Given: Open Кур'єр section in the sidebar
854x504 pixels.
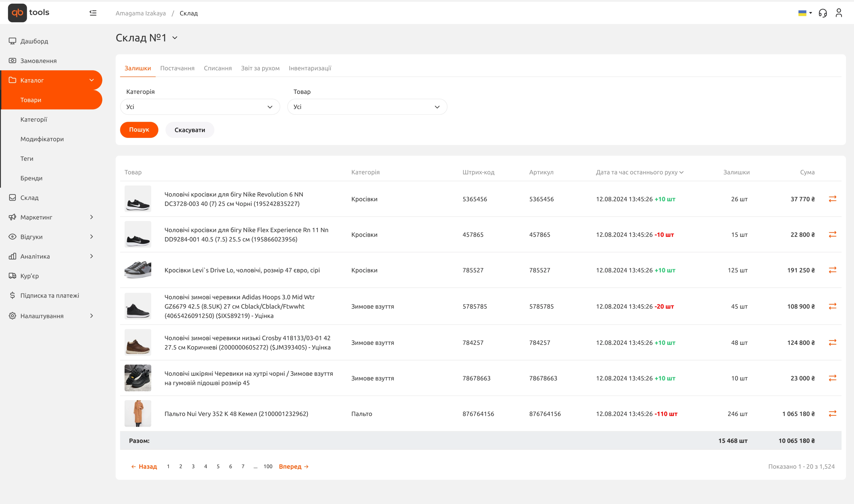Looking at the screenshot, I should click(29, 276).
